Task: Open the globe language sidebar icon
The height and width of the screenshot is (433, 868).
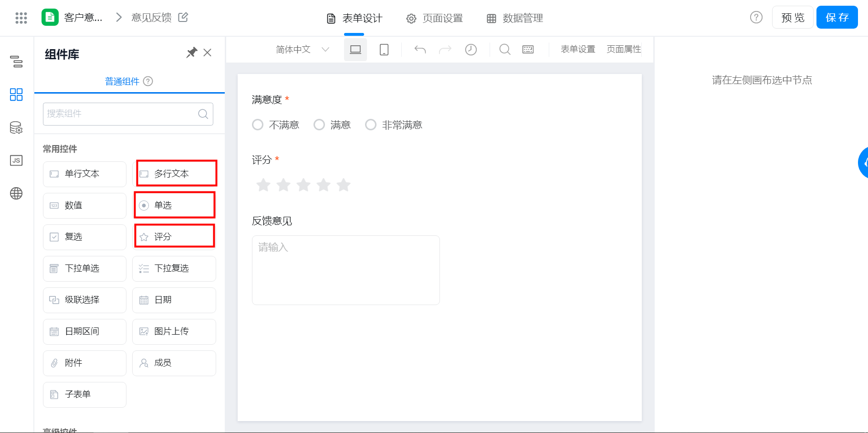Action: coord(16,193)
